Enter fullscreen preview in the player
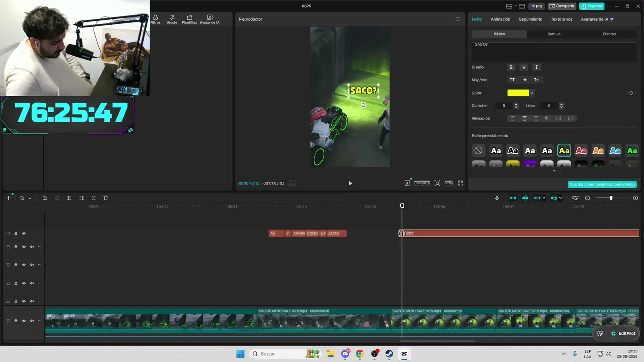Viewport: 644px width, 362px height. point(460,183)
